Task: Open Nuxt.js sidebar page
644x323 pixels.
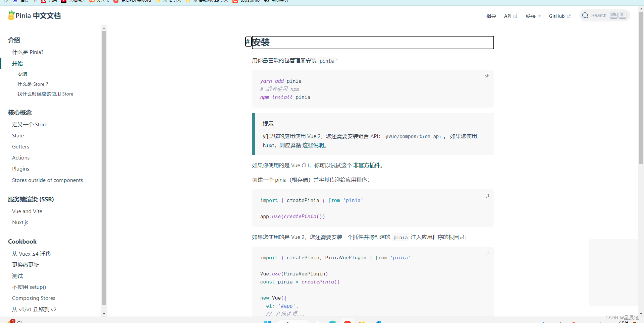Action: pos(20,222)
